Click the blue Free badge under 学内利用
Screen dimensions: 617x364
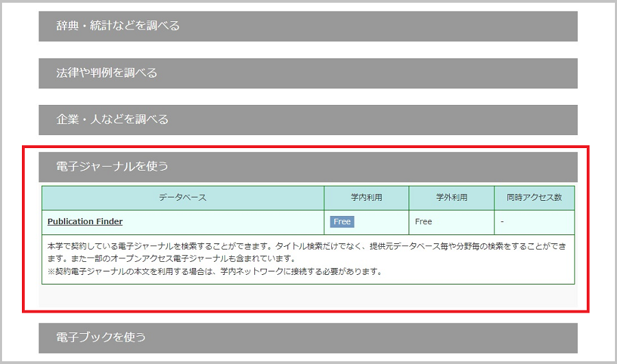tap(342, 221)
